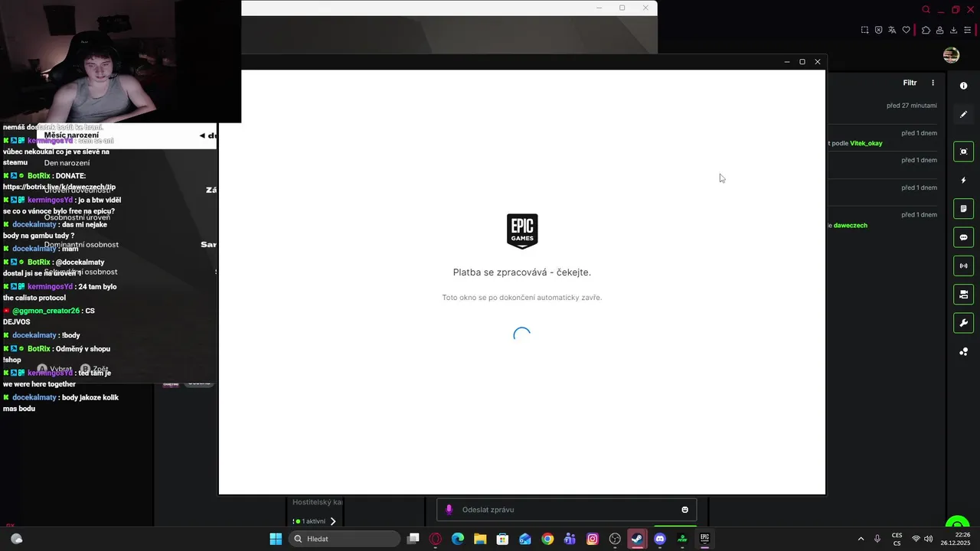Image resolution: width=980 pixels, height=551 pixels.
Task: Open the Epic Games Launcher taskbar icon
Action: click(704, 539)
